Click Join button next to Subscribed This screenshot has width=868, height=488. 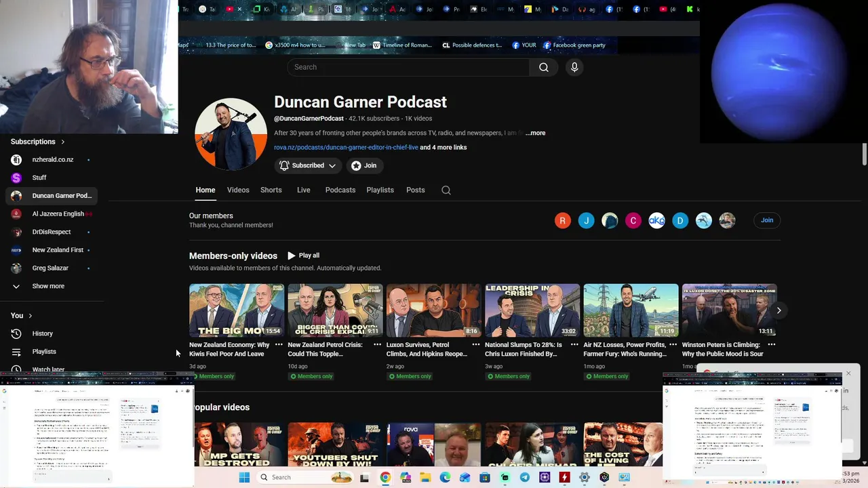tap(364, 165)
